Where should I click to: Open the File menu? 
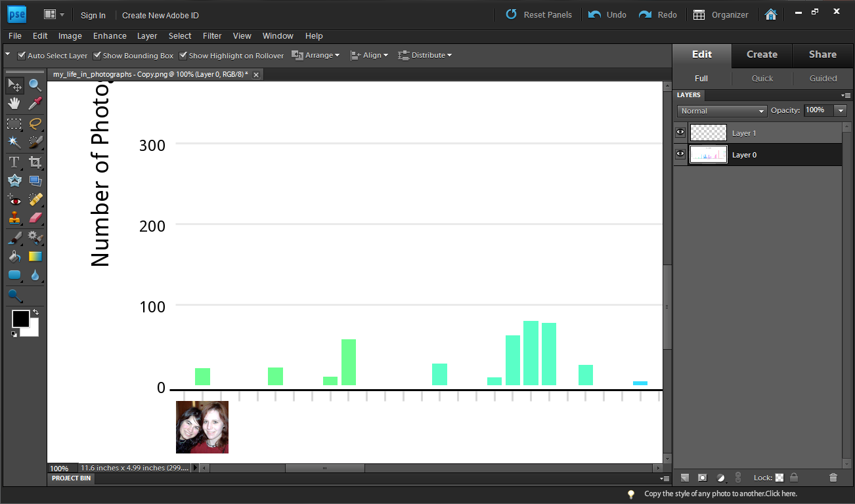15,36
